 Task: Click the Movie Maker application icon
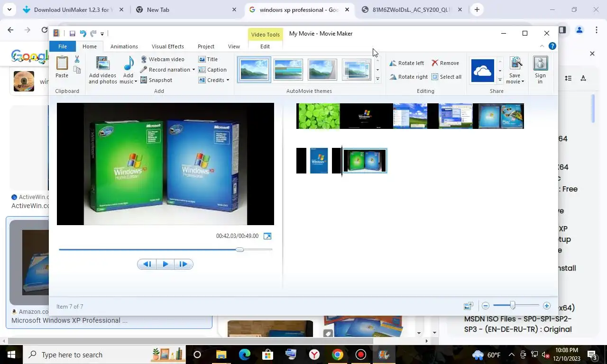coord(56,33)
